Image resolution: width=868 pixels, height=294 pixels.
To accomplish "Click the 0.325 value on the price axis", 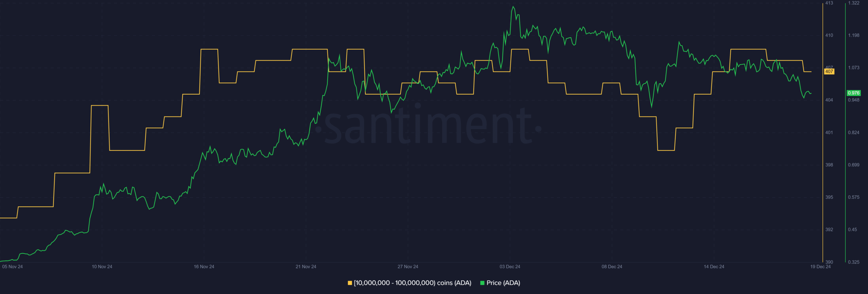I will [x=853, y=262].
